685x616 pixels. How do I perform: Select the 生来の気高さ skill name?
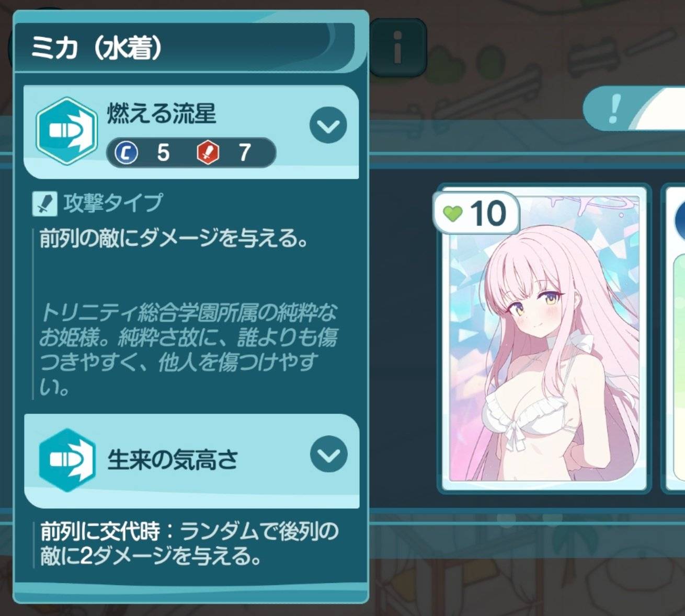[173, 460]
